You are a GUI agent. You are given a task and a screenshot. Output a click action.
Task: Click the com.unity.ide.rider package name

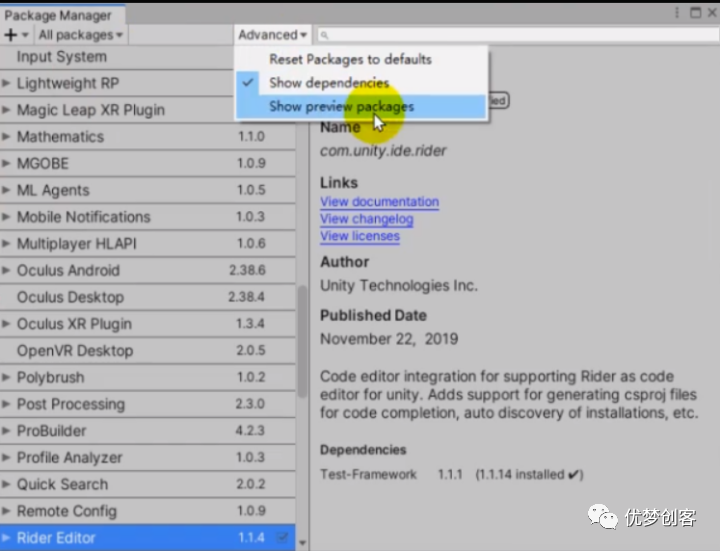[x=383, y=151]
